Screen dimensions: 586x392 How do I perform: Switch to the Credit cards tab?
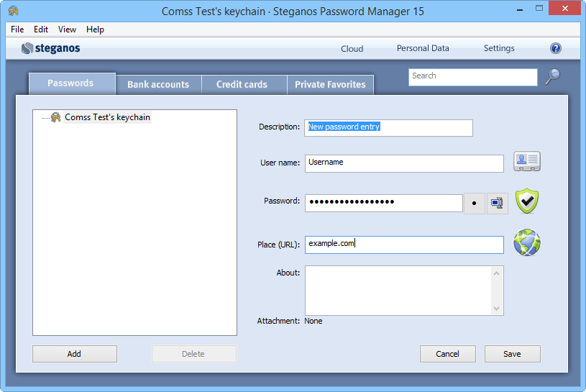244,85
